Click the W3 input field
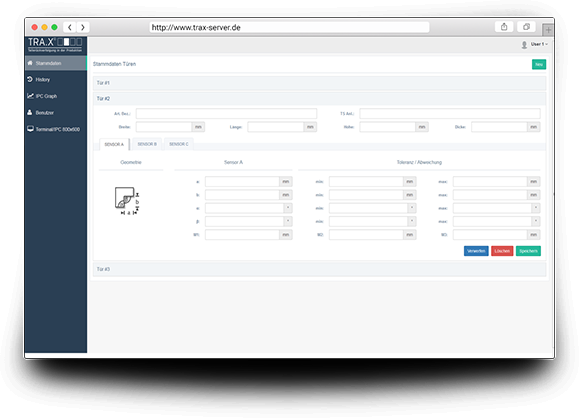The height and width of the screenshot is (418, 579). 490,235
